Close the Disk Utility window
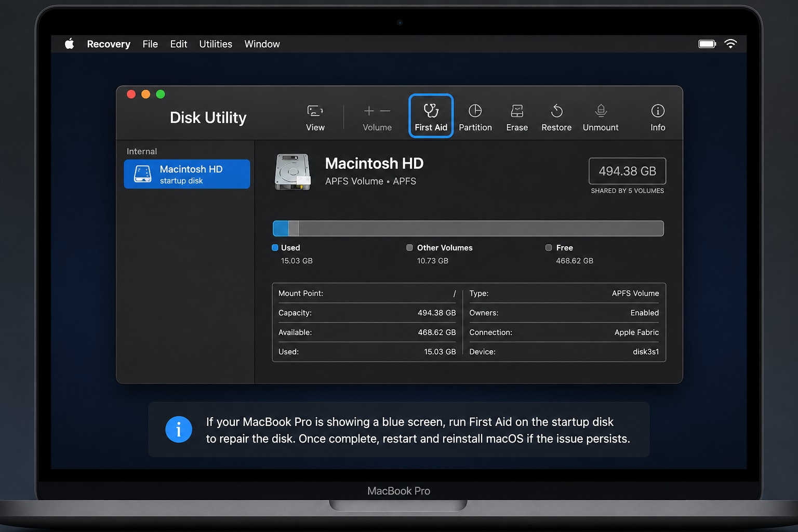The image size is (798, 532). coord(131,94)
